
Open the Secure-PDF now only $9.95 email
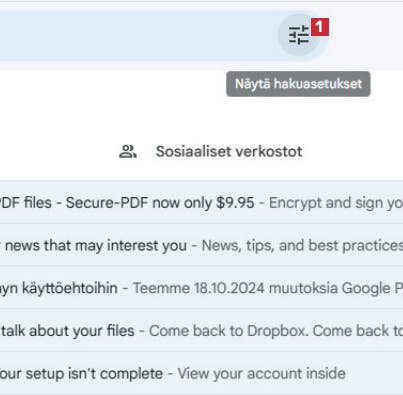point(201,202)
